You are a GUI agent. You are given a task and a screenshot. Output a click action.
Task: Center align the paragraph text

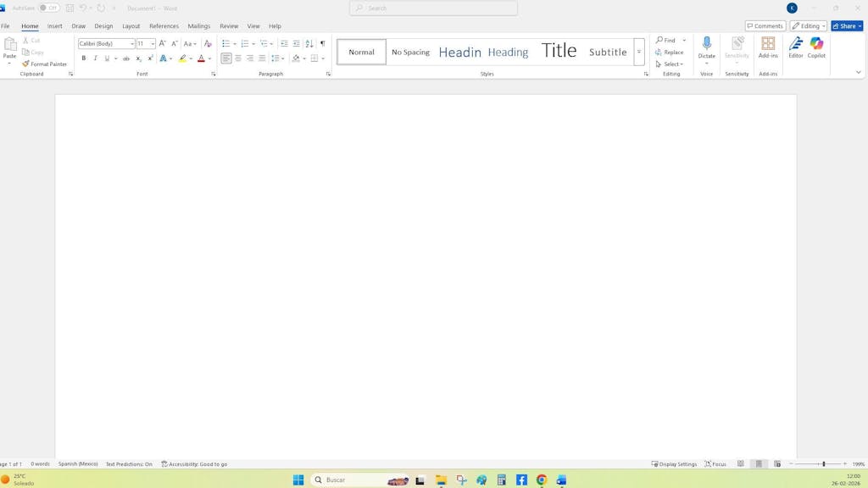tap(238, 58)
